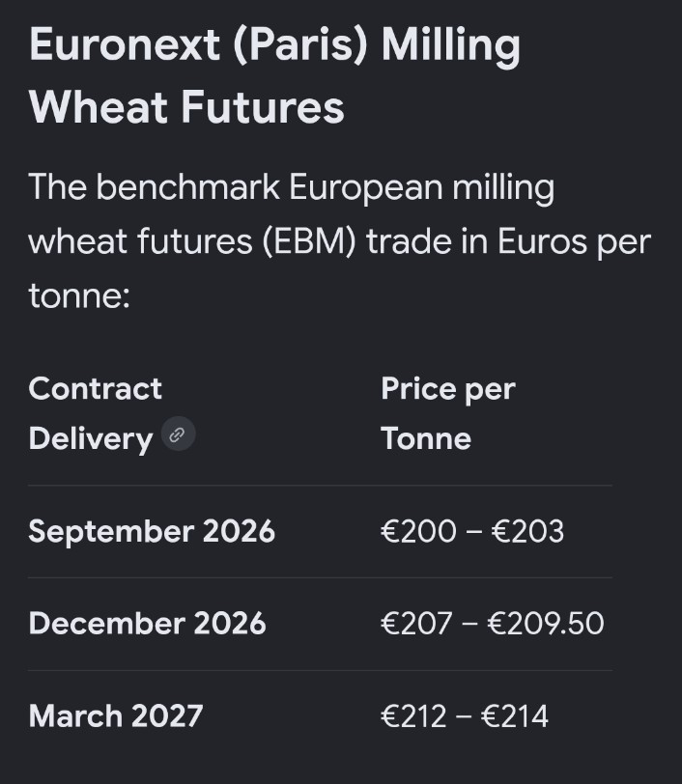This screenshot has height=784, width=682.
Task: Open the source link icon beside Contract Delivery
Action: 178,434
